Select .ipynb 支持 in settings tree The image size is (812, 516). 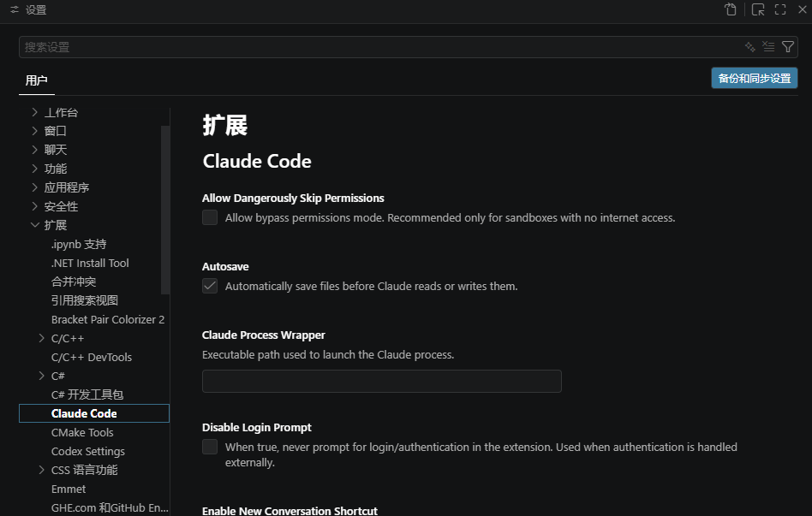click(x=79, y=244)
